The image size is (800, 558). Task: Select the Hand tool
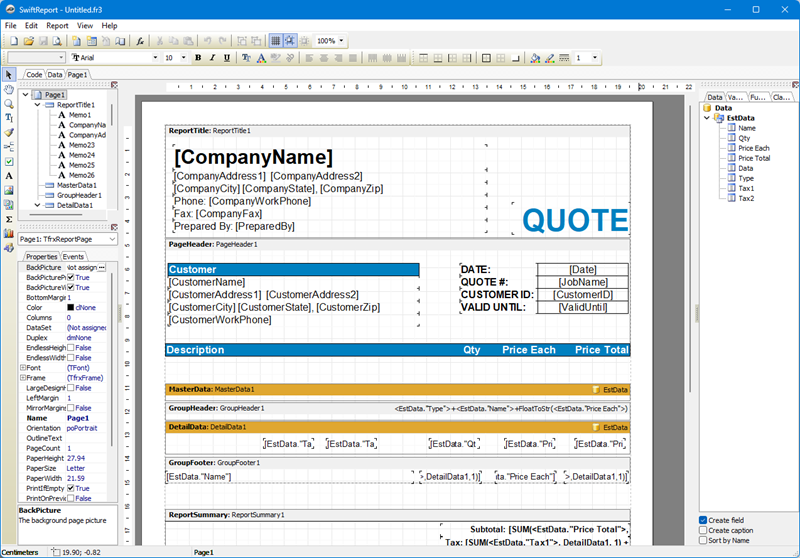click(x=9, y=89)
